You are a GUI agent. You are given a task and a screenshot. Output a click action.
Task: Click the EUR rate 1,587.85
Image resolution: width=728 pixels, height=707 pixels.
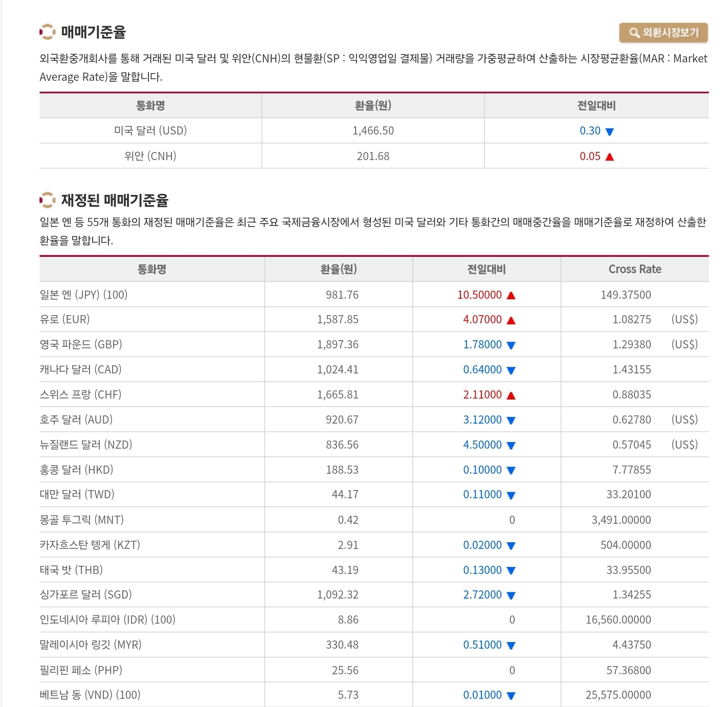[x=338, y=319]
